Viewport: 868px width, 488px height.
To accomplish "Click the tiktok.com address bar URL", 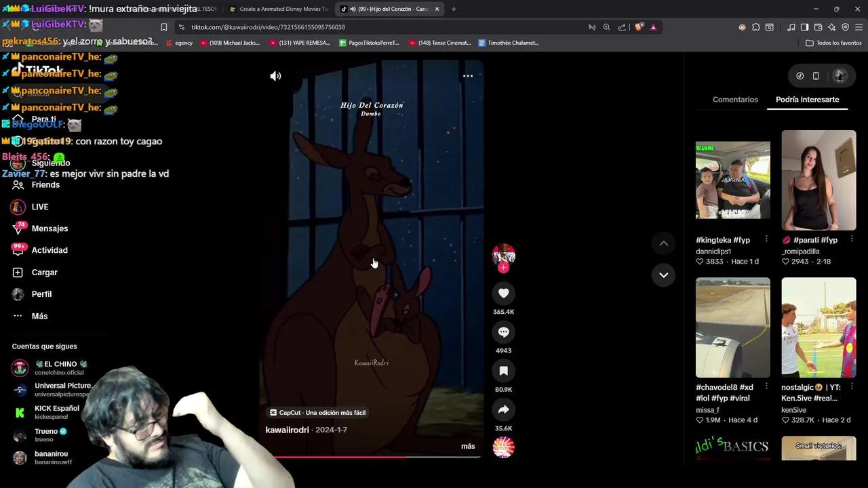I will [x=268, y=27].
